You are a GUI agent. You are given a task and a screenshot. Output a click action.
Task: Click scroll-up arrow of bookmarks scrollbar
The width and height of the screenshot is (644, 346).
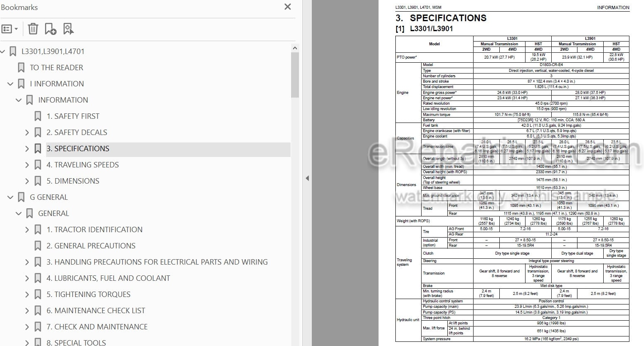(295, 48)
